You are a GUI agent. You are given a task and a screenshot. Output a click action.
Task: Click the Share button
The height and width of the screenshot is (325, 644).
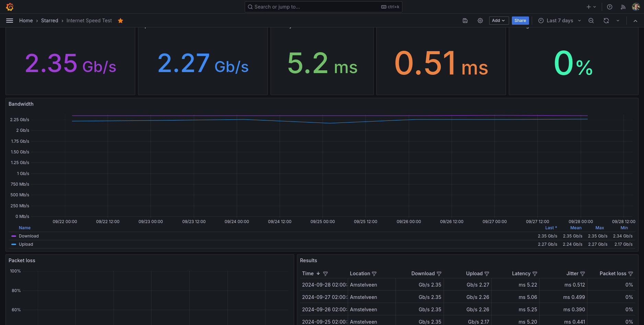tap(520, 21)
